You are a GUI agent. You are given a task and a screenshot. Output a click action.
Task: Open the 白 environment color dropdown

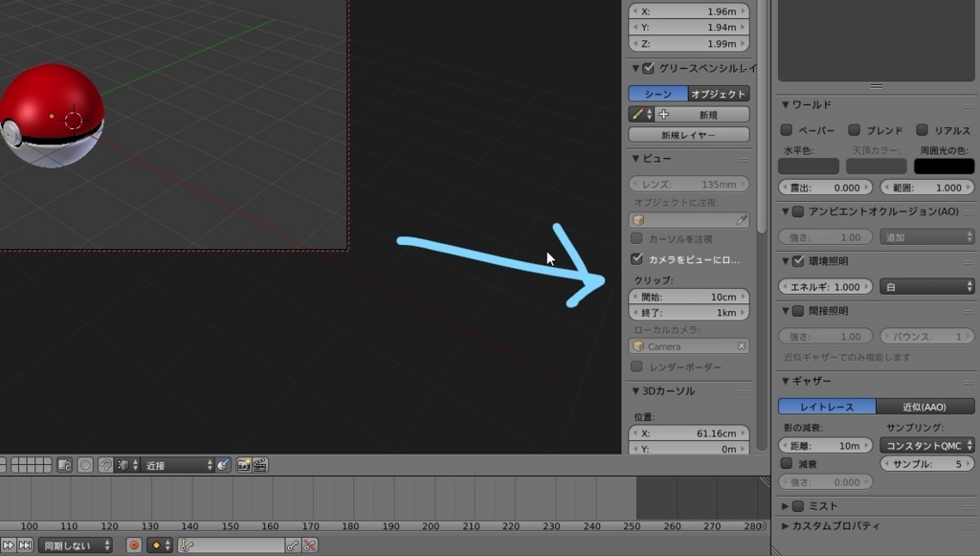point(926,287)
